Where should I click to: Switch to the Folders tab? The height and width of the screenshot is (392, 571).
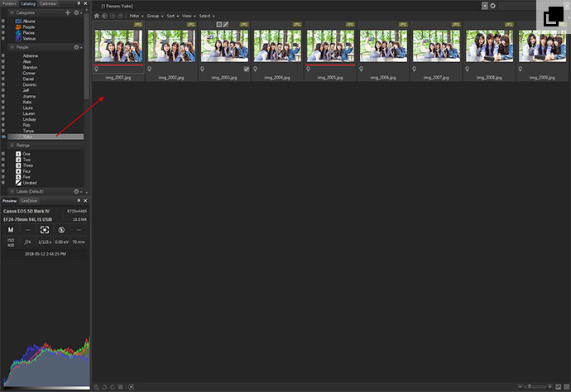click(9, 4)
